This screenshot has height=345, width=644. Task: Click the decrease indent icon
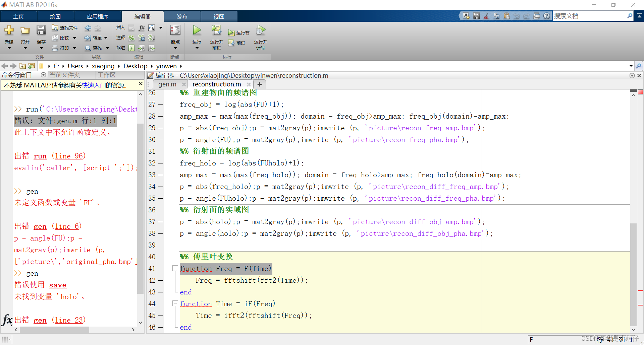click(152, 48)
